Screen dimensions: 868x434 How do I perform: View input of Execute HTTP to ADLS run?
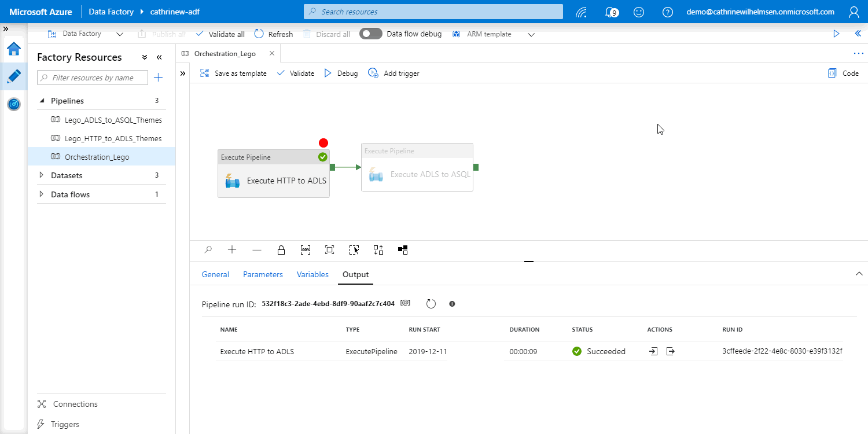(653, 351)
